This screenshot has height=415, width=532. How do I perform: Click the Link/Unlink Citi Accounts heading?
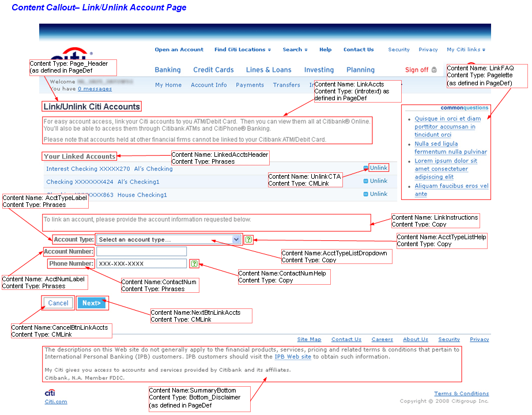tap(92, 107)
